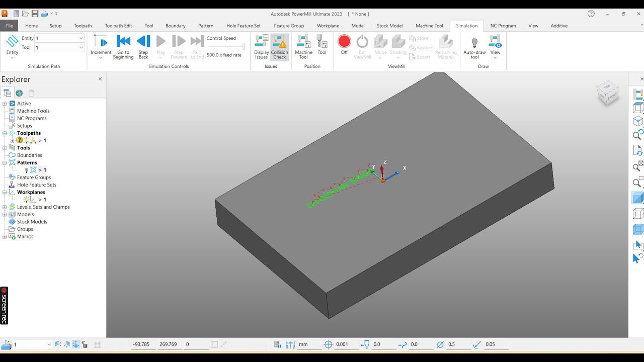
Task: Open the Additive ribbon tab
Action: pos(559,26)
